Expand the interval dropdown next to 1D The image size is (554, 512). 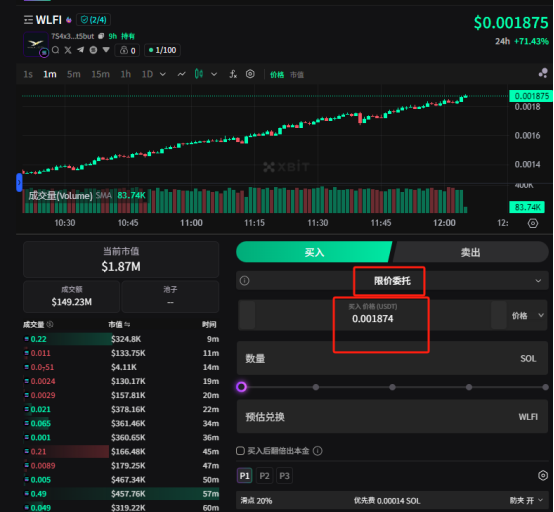(163, 74)
